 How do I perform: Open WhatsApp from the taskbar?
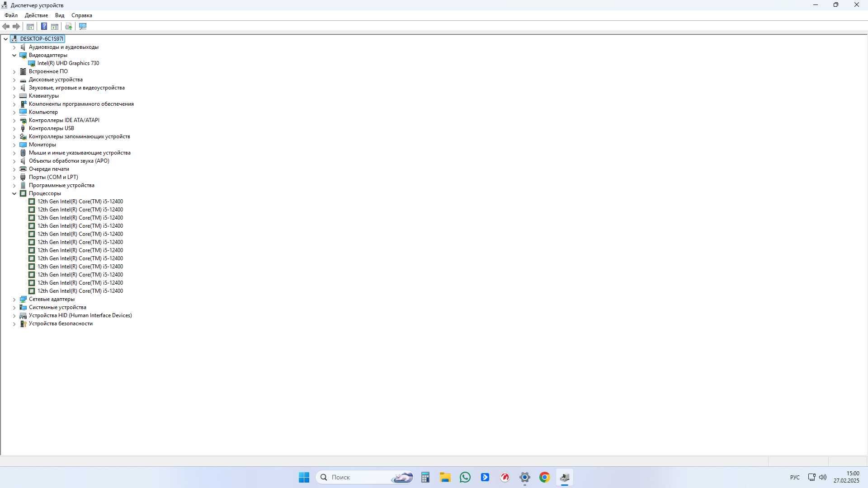point(465,477)
